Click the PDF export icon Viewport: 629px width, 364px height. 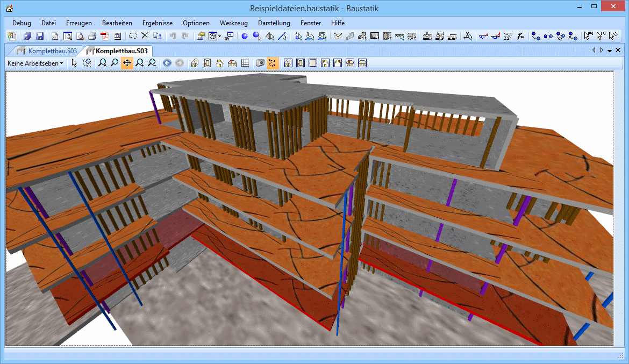[x=104, y=37]
